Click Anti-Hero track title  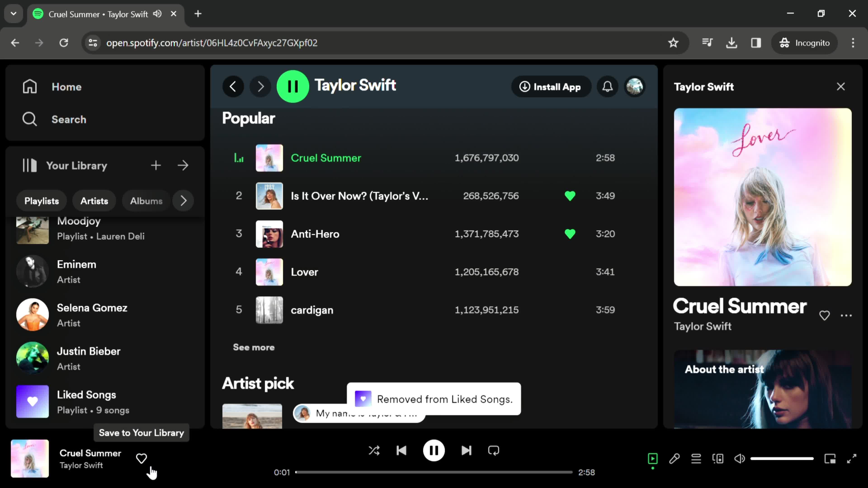pos(315,234)
